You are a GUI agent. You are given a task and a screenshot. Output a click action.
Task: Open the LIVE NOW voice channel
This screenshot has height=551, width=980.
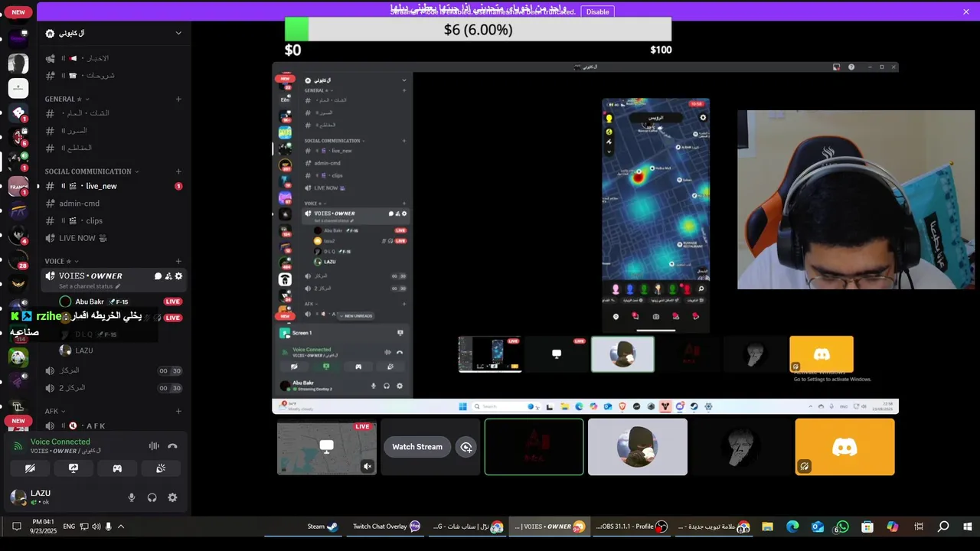(113, 238)
